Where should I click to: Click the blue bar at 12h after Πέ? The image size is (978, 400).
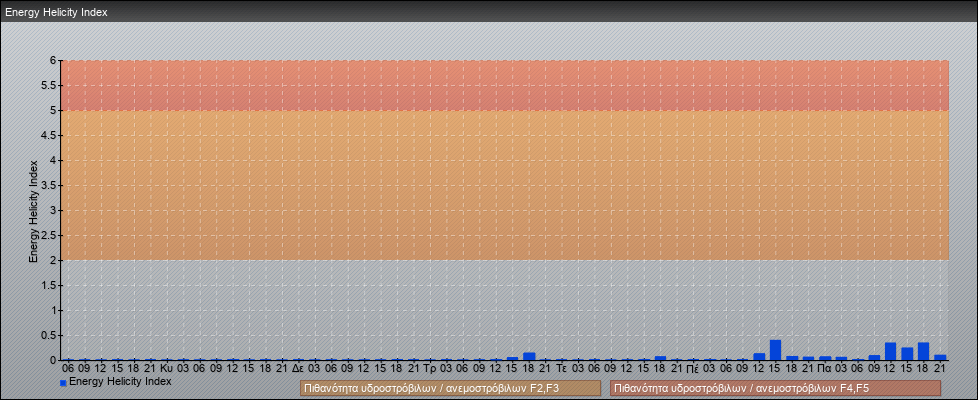(x=759, y=357)
